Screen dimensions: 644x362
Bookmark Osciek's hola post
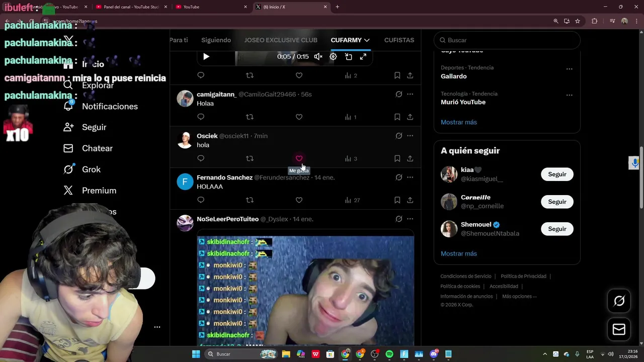397,158
